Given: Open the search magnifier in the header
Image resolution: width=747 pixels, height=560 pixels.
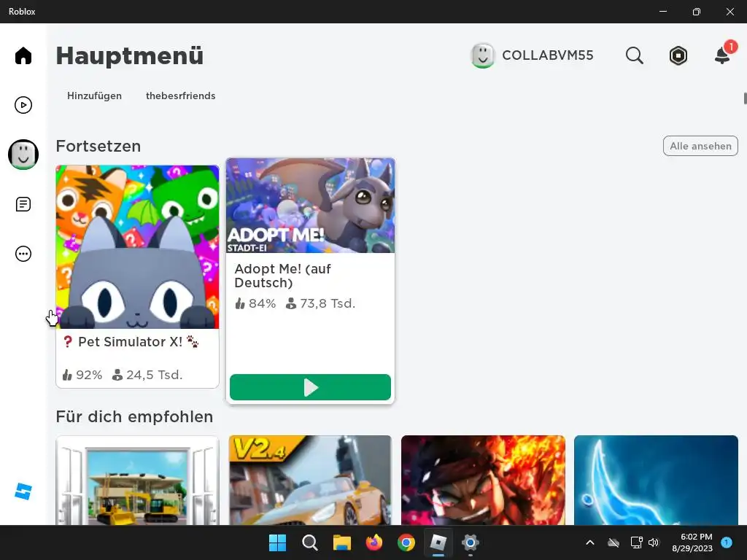Looking at the screenshot, I should tap(634, 55).
